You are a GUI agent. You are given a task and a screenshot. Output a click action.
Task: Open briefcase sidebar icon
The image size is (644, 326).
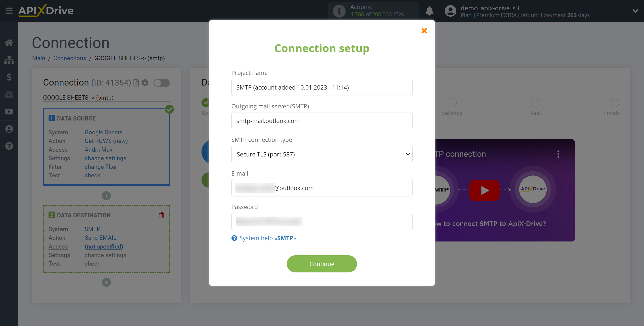point(9,94)
